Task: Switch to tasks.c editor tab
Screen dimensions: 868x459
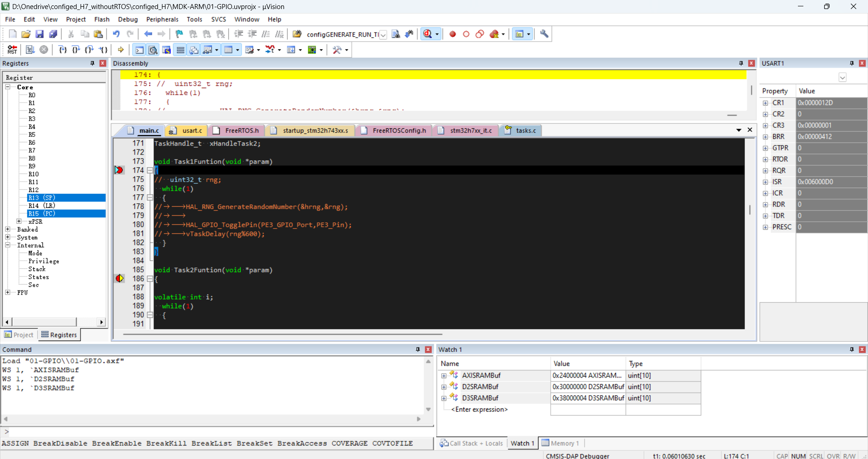Action: [x=521, y=131]
